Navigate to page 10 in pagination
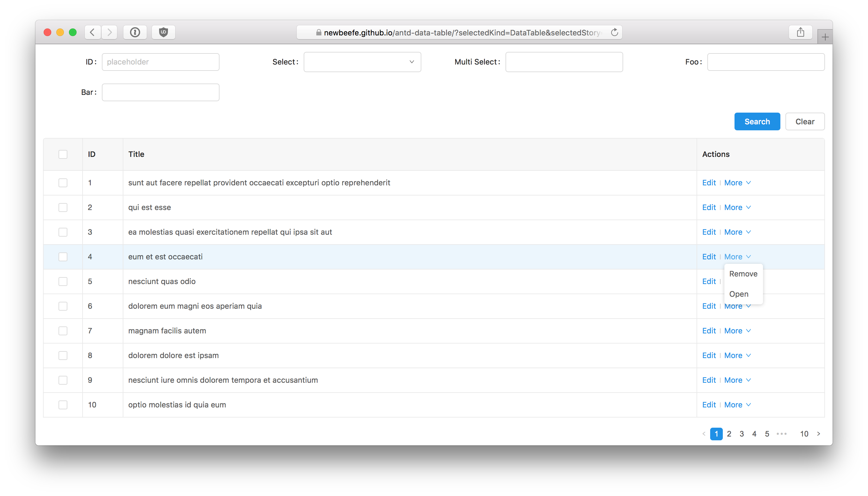Viewport: 868px width, 496px height. tap(803, 434)
